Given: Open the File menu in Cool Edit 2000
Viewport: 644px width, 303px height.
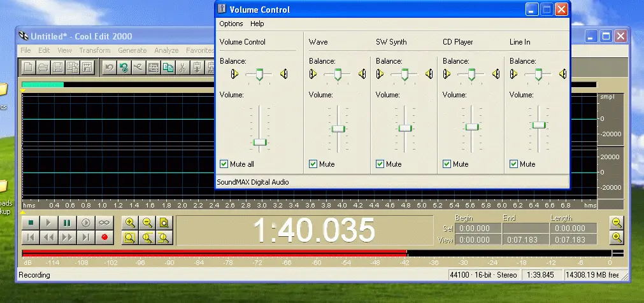Looking at the screenshot, I should (25, 50).
